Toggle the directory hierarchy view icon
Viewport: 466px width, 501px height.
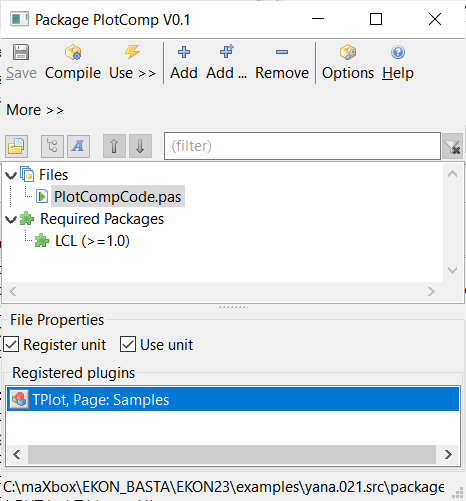pos(52,146)
